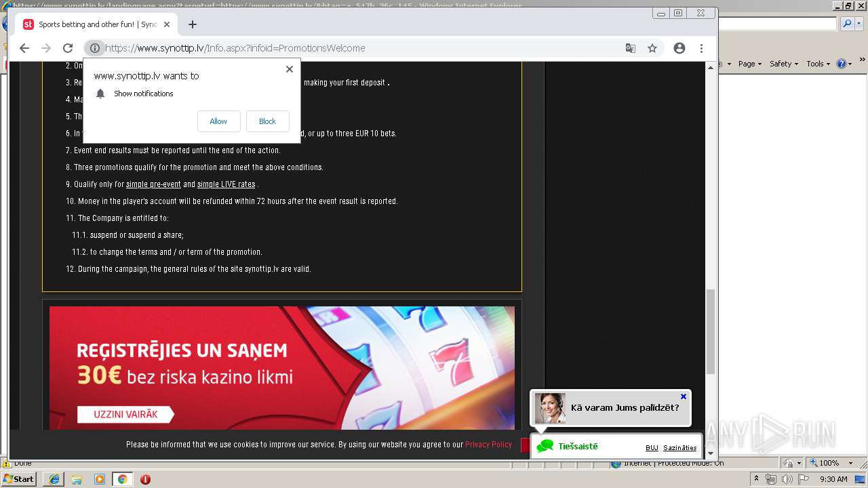
Task: Dismiss the notification permission popup
Action: coord(290,69)
